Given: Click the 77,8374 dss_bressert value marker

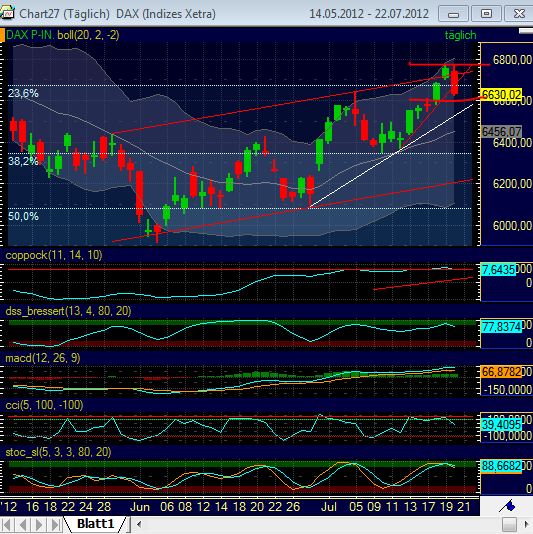Looking at the screenshot, I should coord(501,327).
